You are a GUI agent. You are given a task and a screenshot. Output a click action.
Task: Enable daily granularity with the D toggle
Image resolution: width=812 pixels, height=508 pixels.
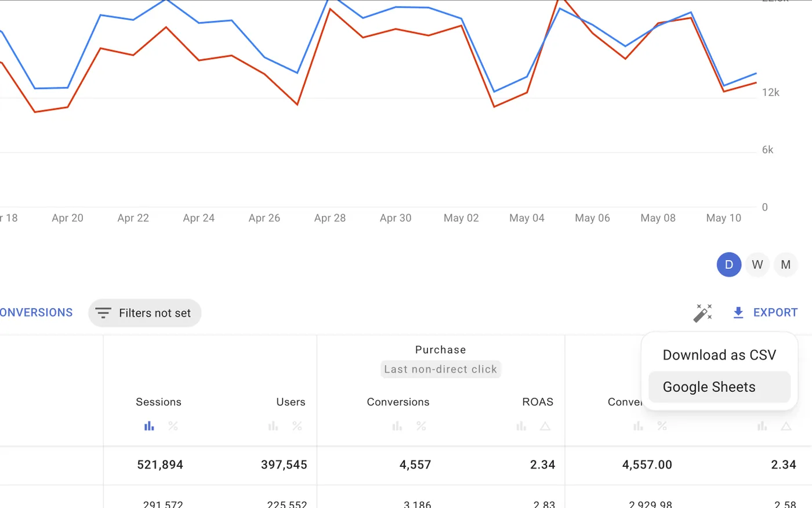pos(729,264)
